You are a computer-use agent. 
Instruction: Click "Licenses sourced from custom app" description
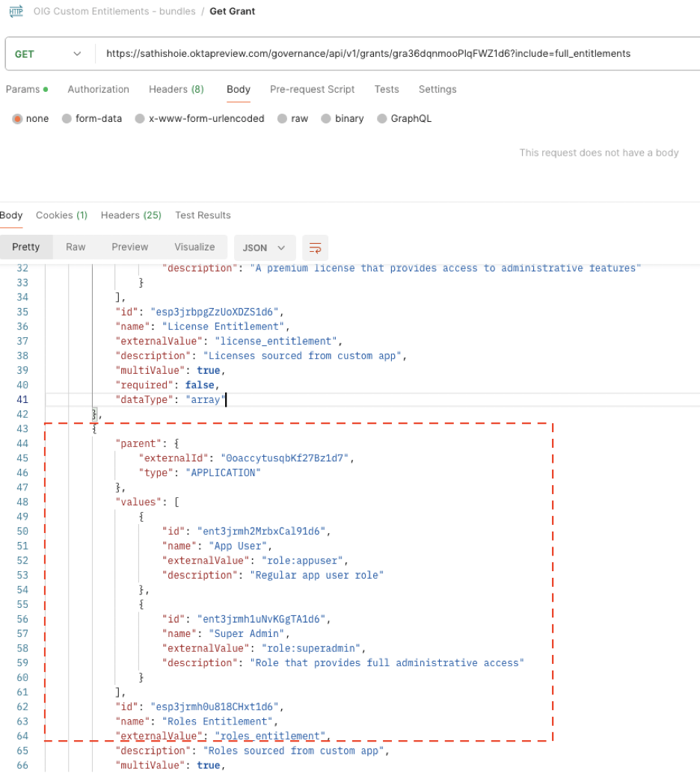[302, 356]
